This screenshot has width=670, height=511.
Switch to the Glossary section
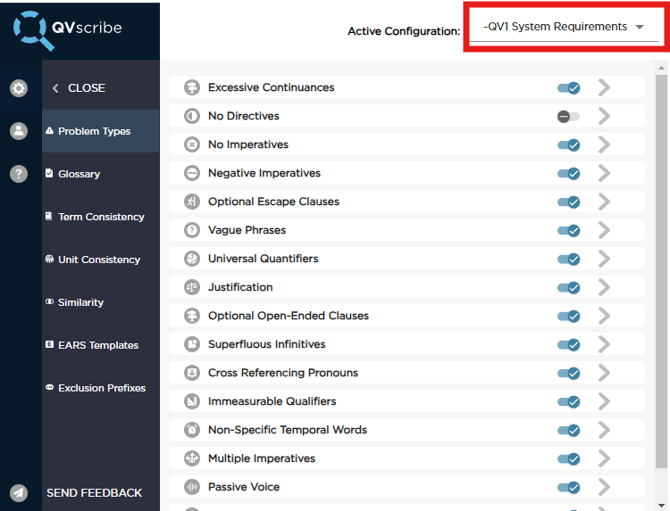click(x=78, y=174)
